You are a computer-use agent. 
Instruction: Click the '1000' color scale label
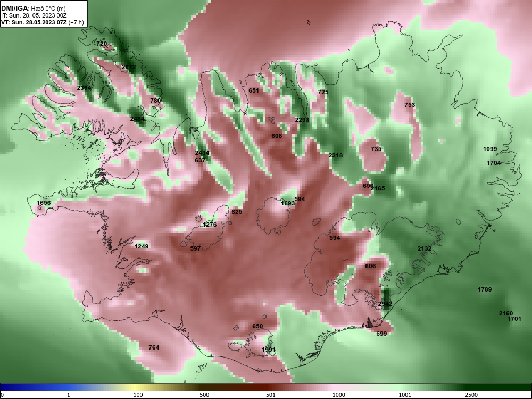pyautogui.click(x=338, y=395)
